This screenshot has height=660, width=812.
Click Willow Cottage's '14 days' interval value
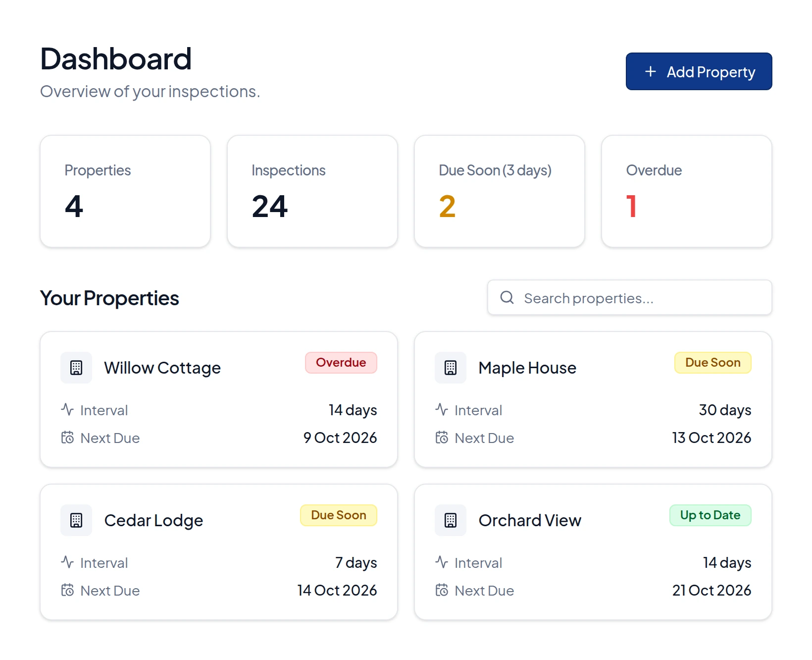click(353, 410)
